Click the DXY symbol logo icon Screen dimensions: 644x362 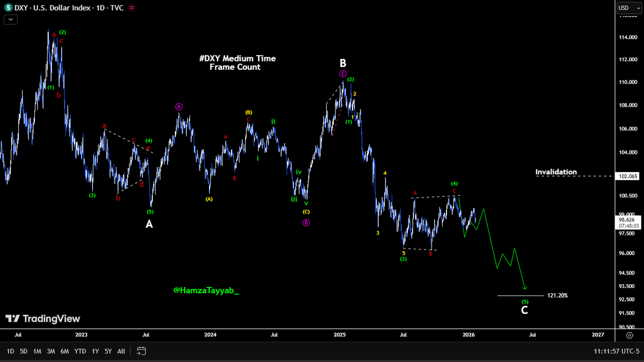[8, 8]
